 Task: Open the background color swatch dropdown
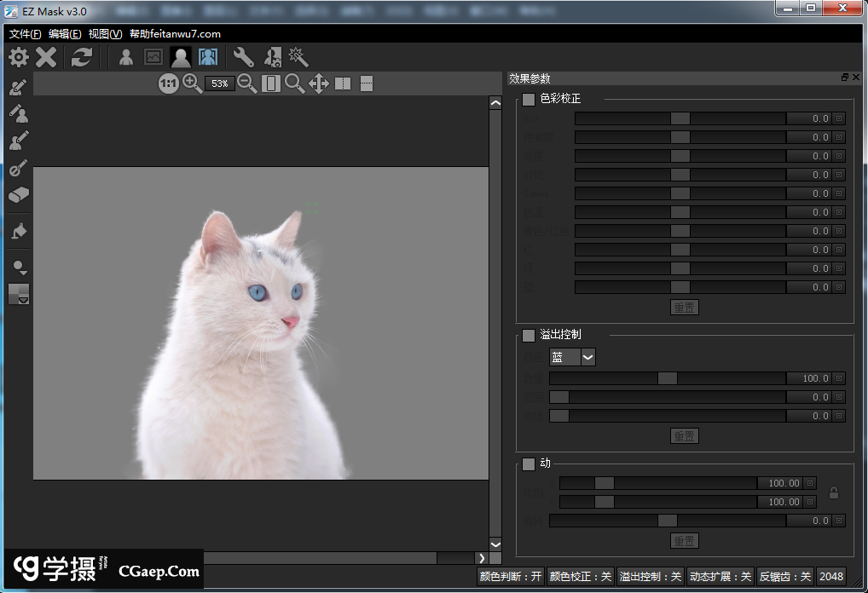click(x=20, y=295)
